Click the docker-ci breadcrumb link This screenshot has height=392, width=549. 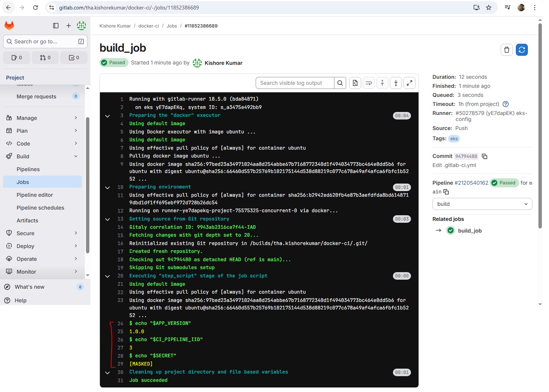click(x=149, y=26)
